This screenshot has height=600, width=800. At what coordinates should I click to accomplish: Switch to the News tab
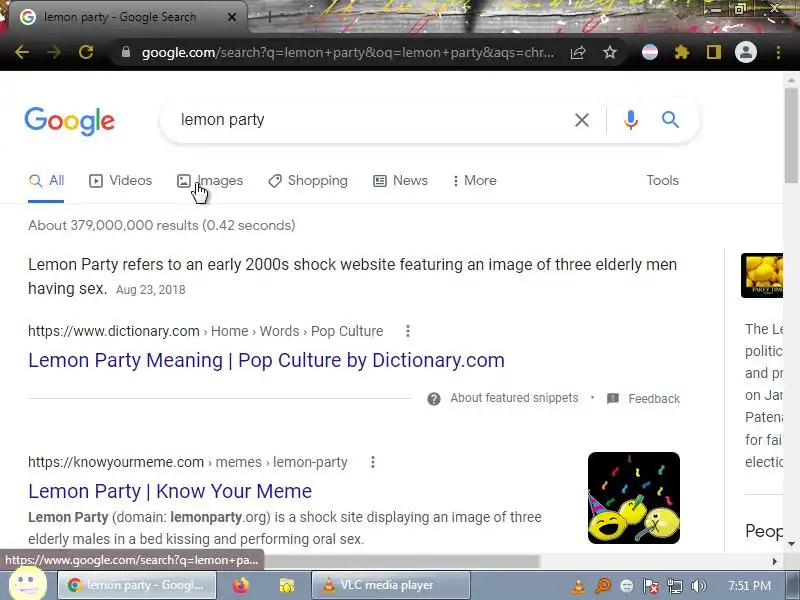click(401, 181)
